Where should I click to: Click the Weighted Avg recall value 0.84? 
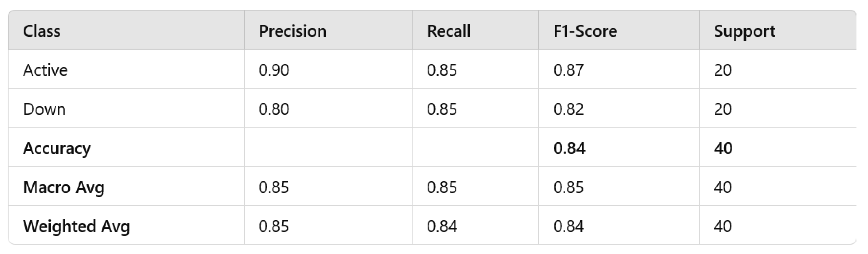pos(442,226)
